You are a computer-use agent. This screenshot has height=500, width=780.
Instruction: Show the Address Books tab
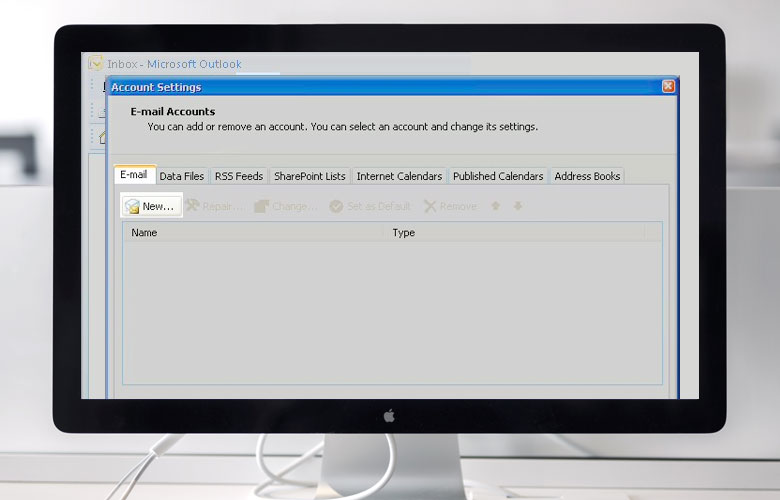pyautogui.click(x=587, y=176)
